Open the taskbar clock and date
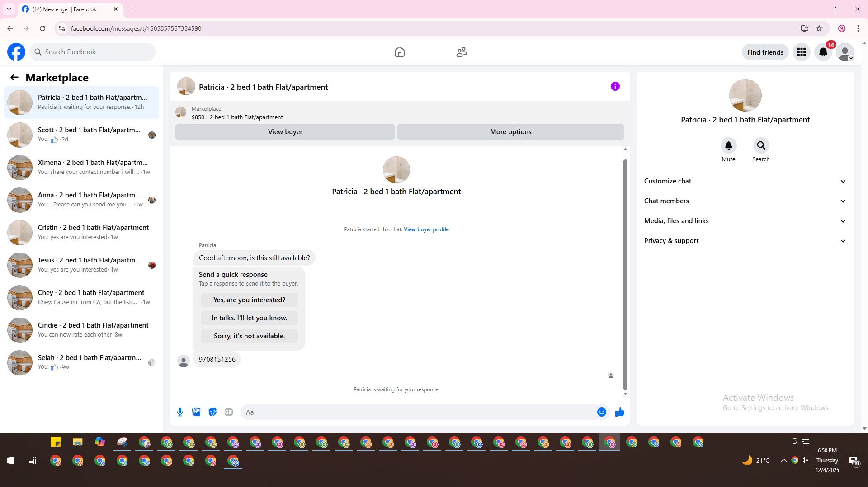The image size is (868, 487). pos(827,460)
